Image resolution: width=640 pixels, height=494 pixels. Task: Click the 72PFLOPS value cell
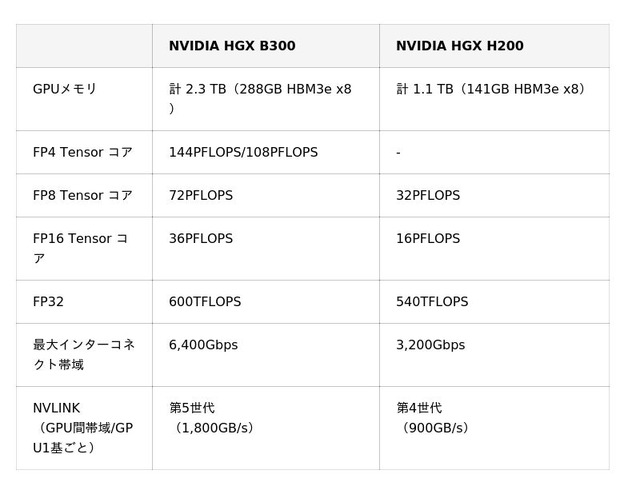click(201, 195)
